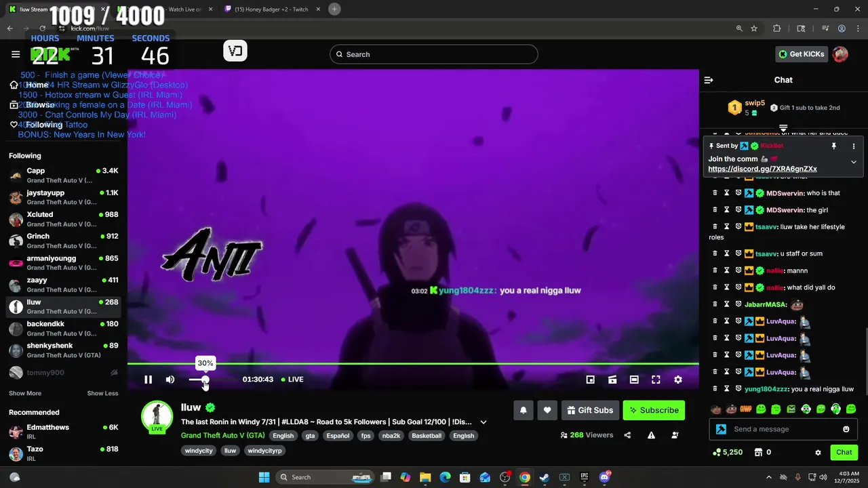This screenshot has height=488, width=868.
Task: Open jaystayupp's channel in sidebar
Action: 64,197
